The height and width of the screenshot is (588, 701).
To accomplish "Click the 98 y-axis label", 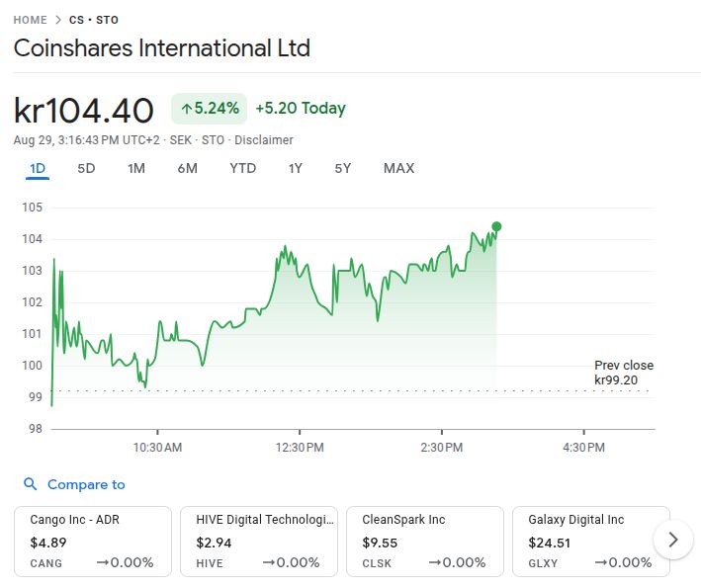I will click(36, 429).
